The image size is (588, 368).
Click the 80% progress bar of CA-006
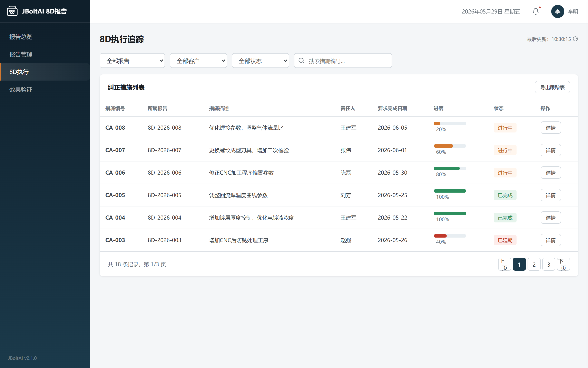pos(450,168)
